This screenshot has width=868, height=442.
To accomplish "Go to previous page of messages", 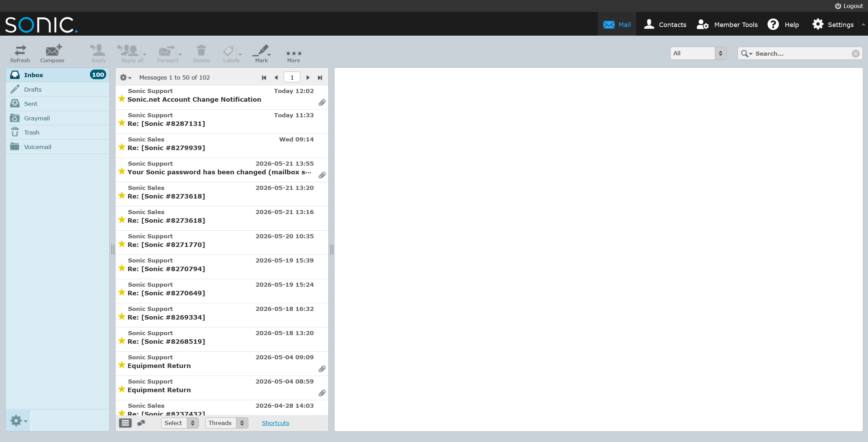I will pos(276,77).
